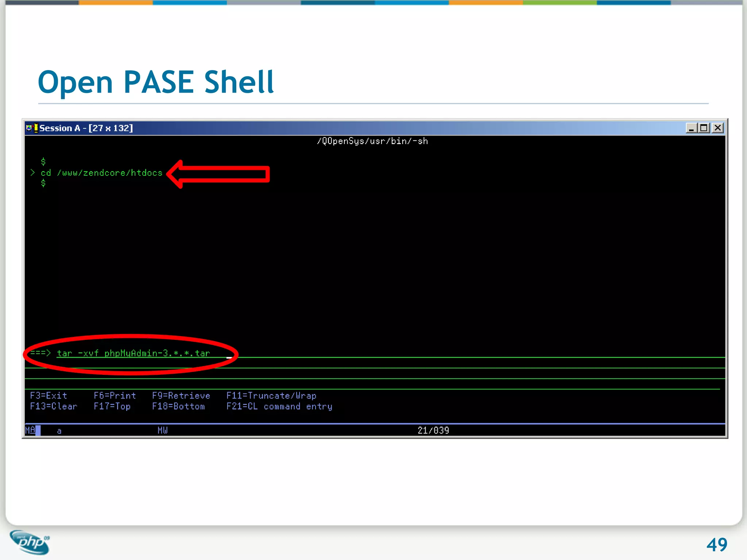Screen dimensions: 747x560
Task: Click the shell command input line
Action: point(390,353)
